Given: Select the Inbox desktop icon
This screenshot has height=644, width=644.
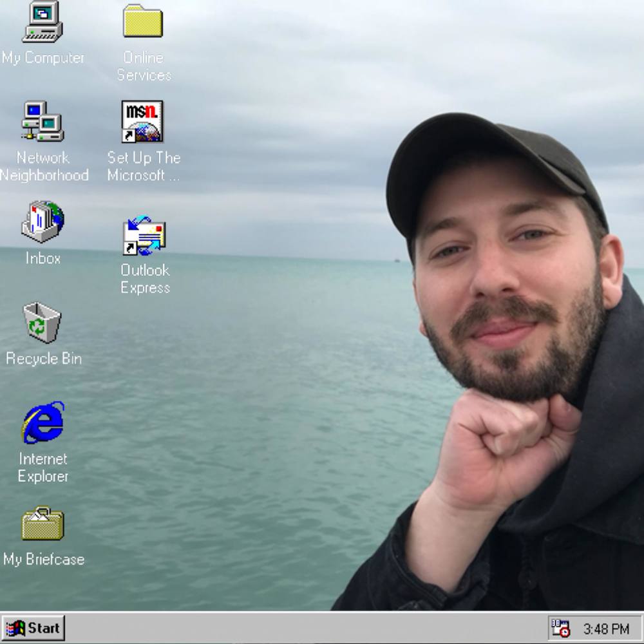Looking at the screenshot, I should click(43, 222).
